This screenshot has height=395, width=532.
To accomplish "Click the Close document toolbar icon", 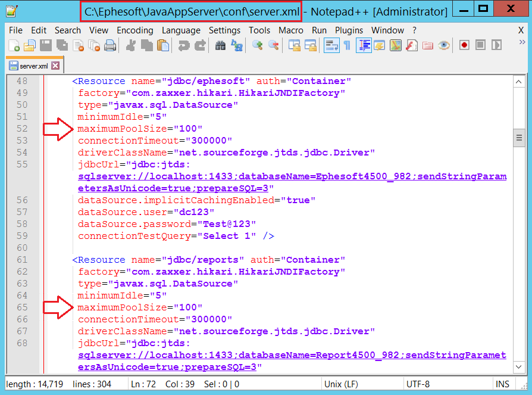I will [x=79, y=45].
